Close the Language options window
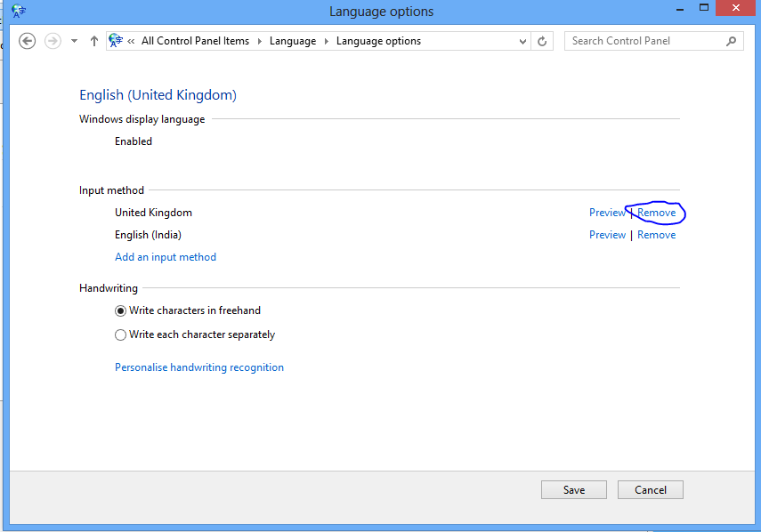The image size is (761, 532). coord(736,8)
